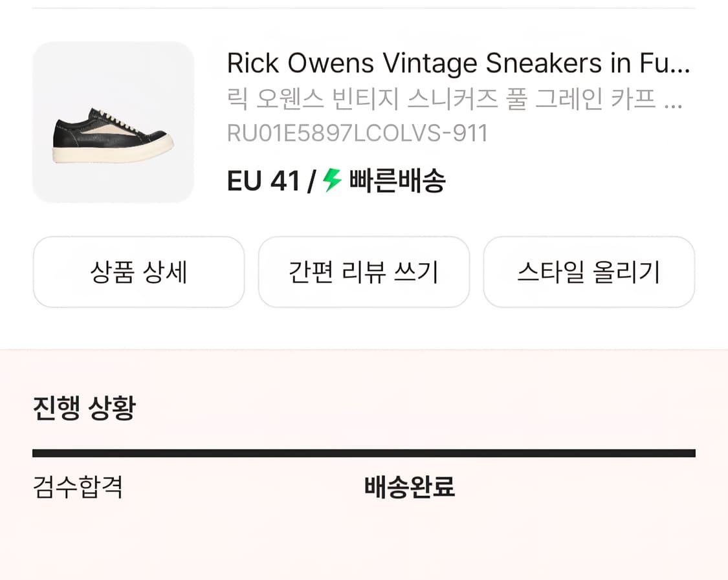Tap the 스타일 올리기 button
Screen dimensions: 728x580
(589, 272)
